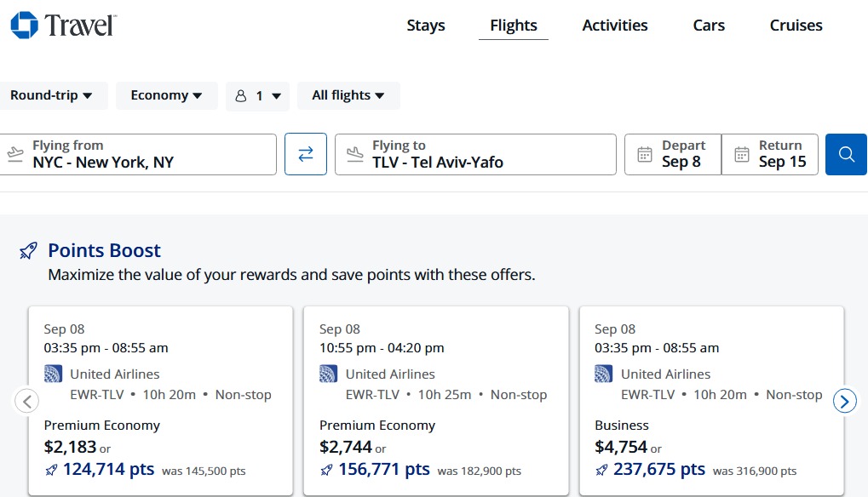Choose the 10:55 pm United flight card
Image resolution: width=868 pixels, height=497 pixels.
(x=436, y=401)
